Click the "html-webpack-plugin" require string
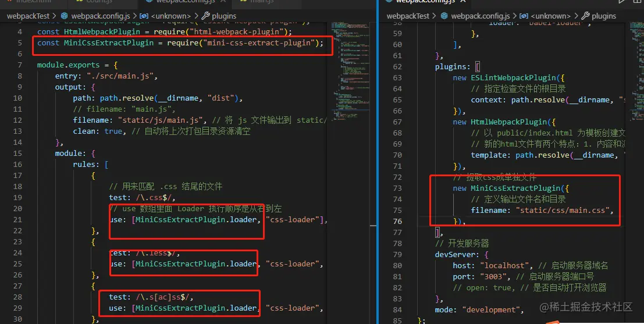This screenshot has height=324, width=644. [x=236, y=31]
